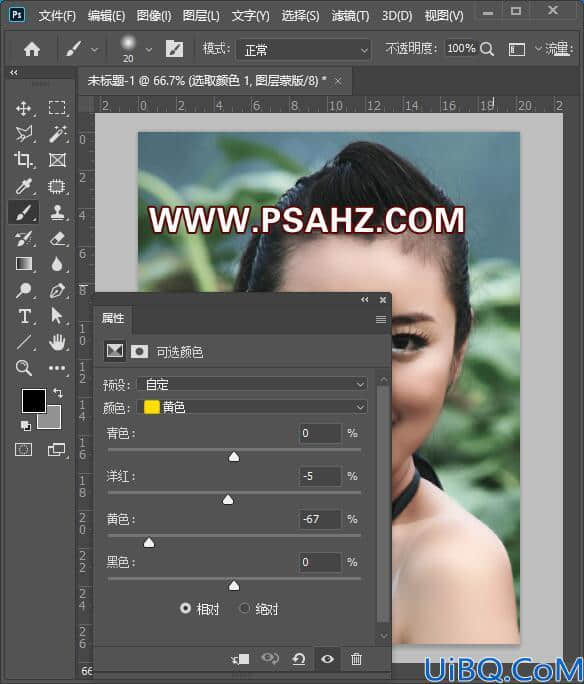Select the Pen tool

pos(57,290)
